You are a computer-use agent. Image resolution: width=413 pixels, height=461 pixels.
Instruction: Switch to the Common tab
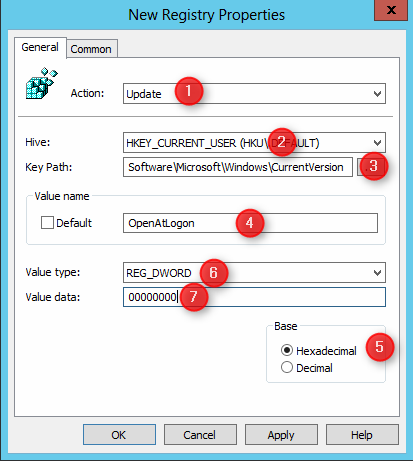(91, 49)
